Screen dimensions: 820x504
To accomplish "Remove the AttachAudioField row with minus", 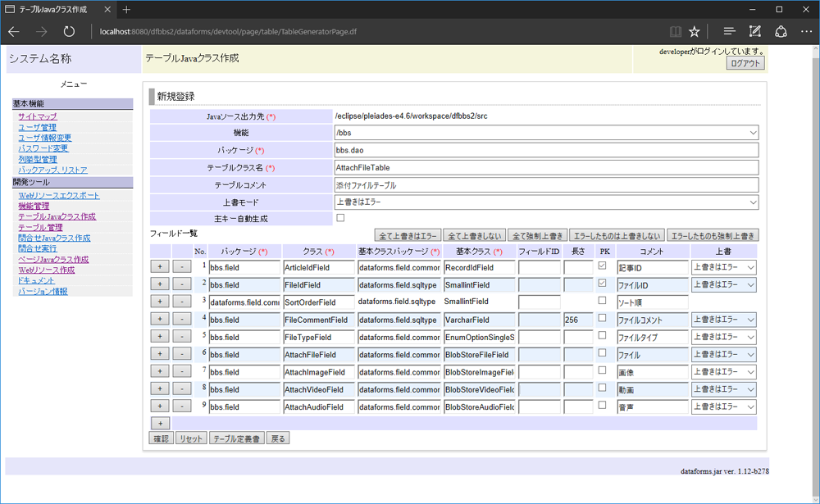I will point(181,406).
